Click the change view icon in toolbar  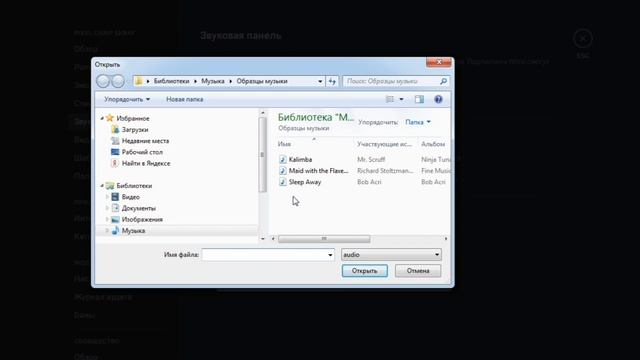point(390,99)
